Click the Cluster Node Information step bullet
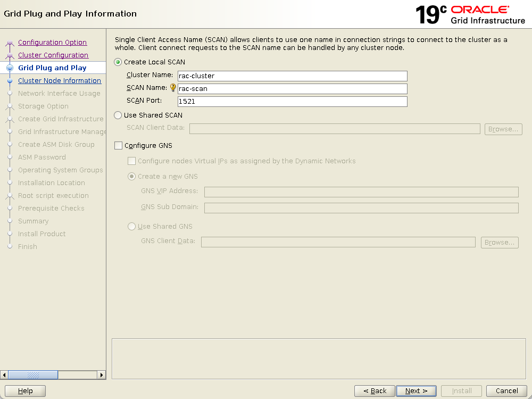 point(10,81)
